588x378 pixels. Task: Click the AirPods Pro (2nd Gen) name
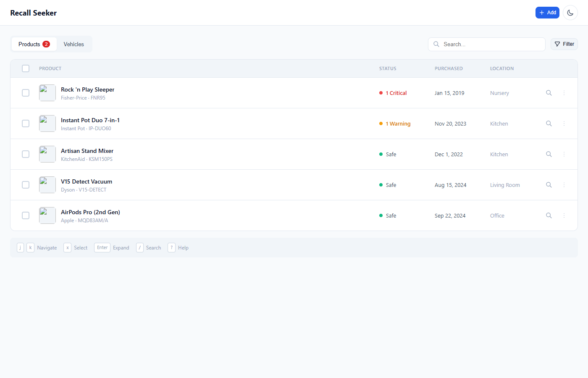click(90, 212)
